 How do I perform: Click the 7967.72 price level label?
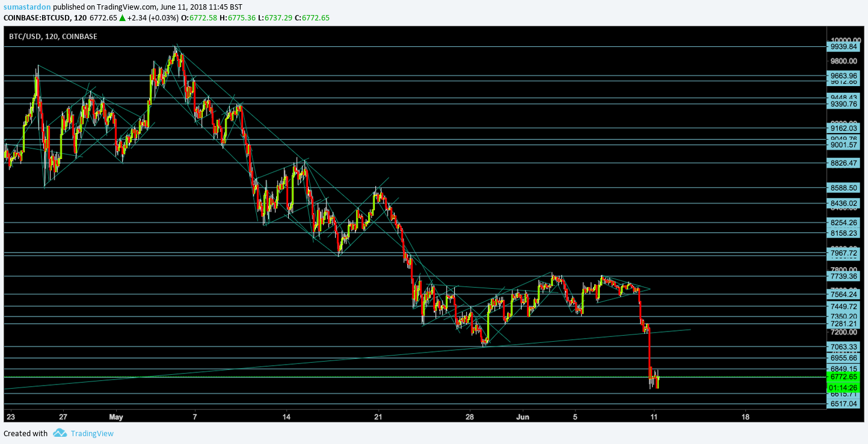[843, 253]
